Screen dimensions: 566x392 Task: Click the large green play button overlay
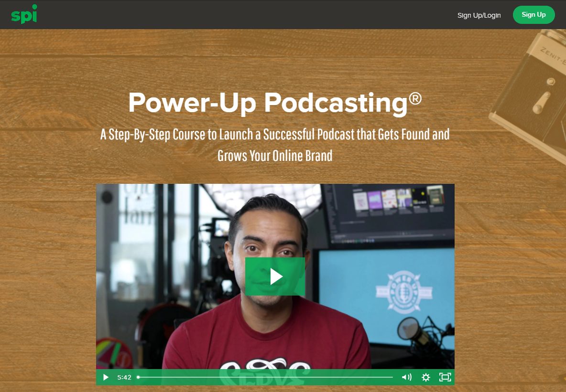[275, 276]
